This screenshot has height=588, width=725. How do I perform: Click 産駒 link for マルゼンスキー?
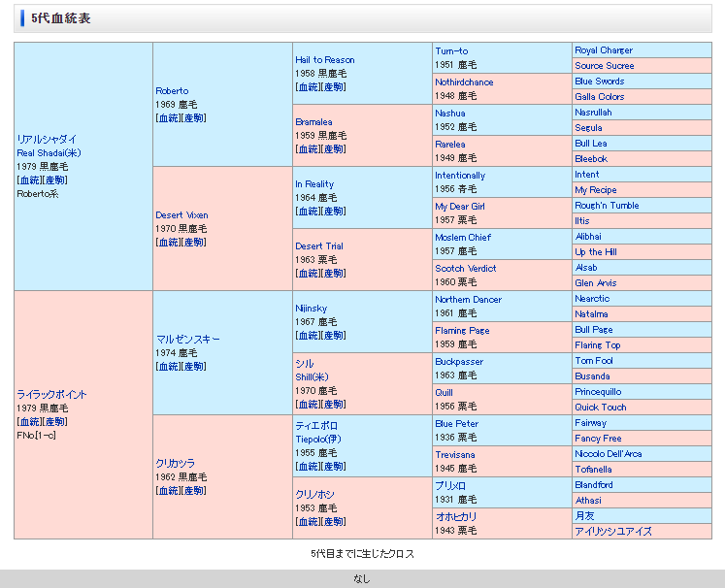(x=192, y=367)
